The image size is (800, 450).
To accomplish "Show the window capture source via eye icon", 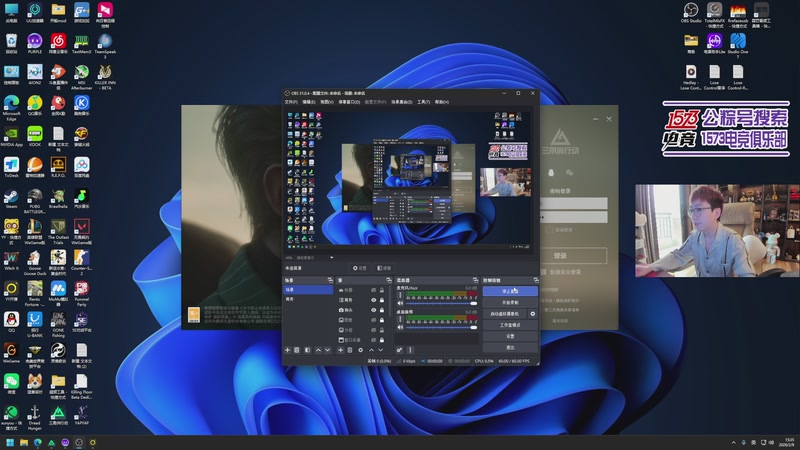I will pyautogui.click(x=373, y=339).
